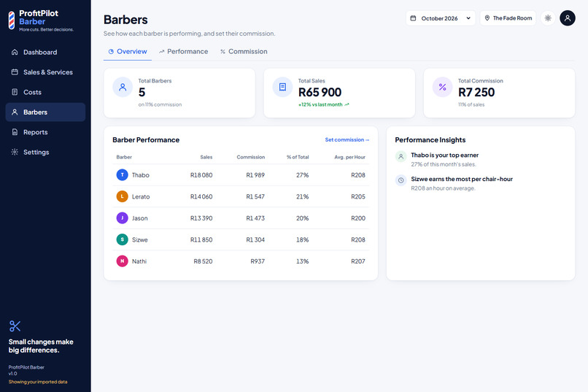
Task: Click Thabo's sales value R18 080
Action: pyautogui.click(x=201, y=174)
